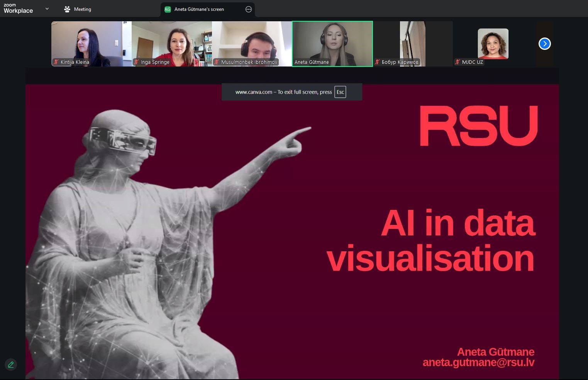This screenshot has height=380, width=588.
Task: Switch to Aneta Gūtmane's screen tab
Action: tap(199, 9)
